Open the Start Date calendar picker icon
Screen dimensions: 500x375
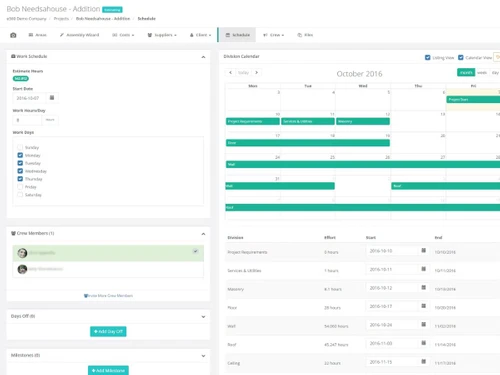(52, 98)
